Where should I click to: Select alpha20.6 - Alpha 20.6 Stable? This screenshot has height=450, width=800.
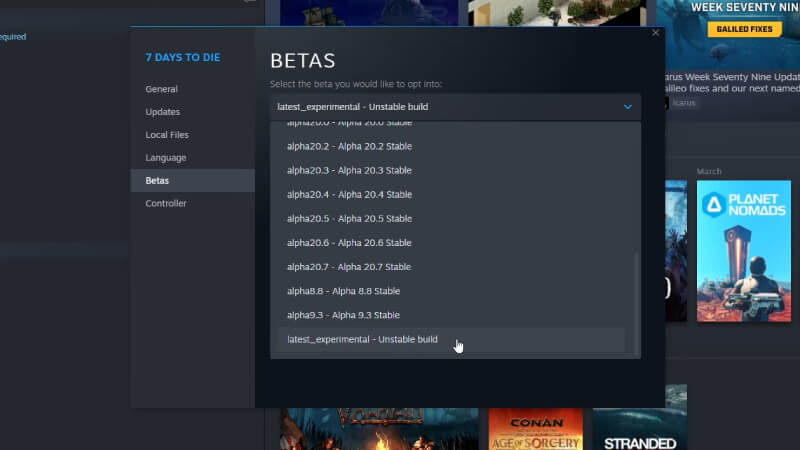[x=349, y=243]
